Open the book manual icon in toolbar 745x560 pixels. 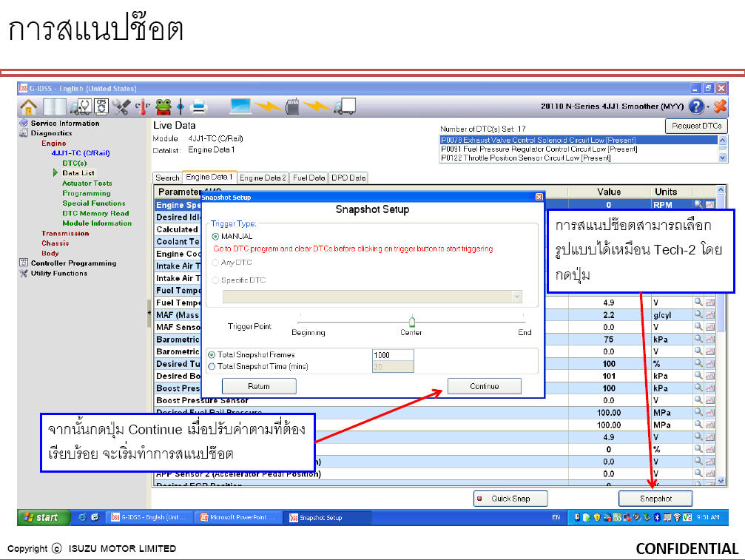55,107
